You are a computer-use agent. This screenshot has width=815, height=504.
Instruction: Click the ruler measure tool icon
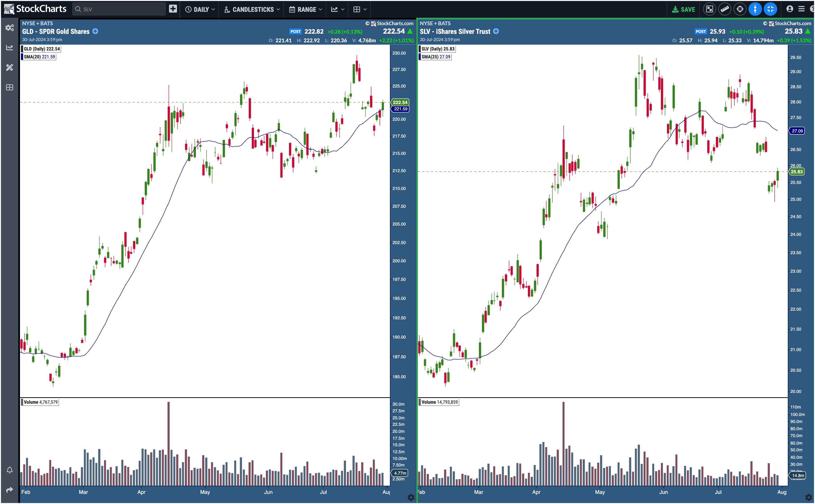pos(724,9)
